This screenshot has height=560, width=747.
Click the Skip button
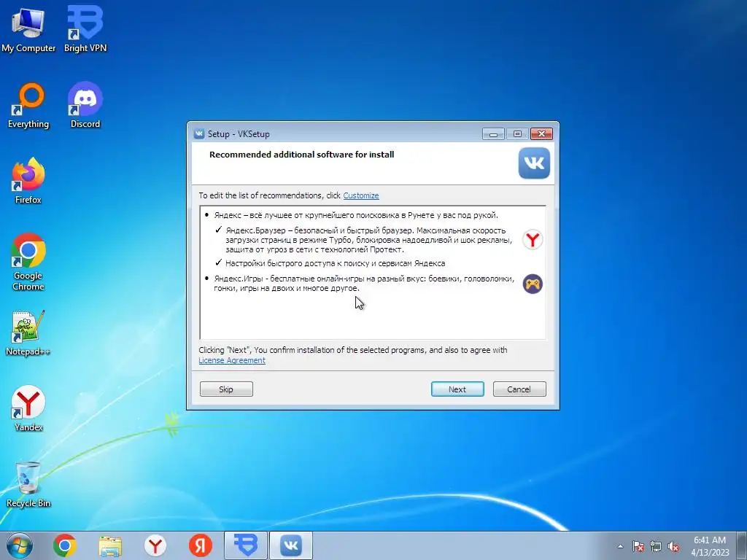(226, 389)
